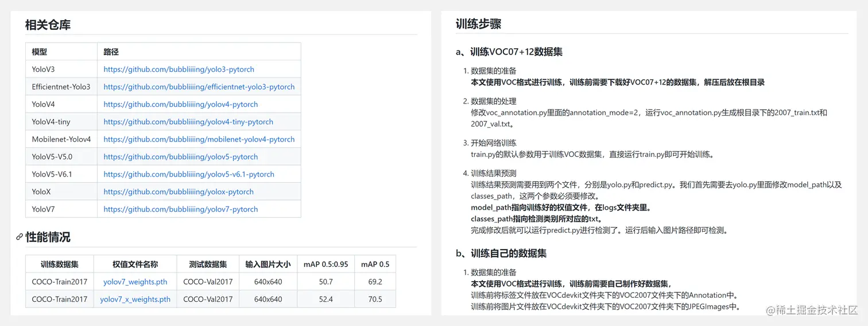
Task: Click the bold classes_path指向检测类别所对应的txt line
Action: point(536,219)
